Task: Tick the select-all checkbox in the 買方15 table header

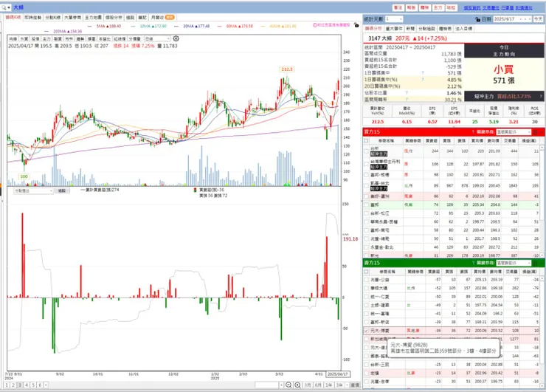Action: (x=366, y=141)
